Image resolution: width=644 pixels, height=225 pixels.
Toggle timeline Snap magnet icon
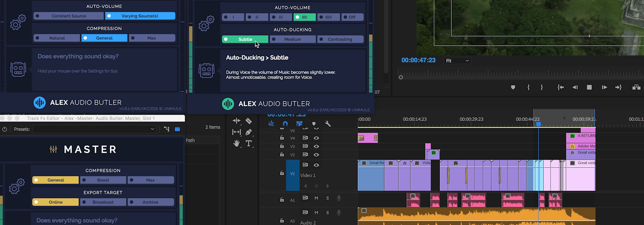[x=285, y=124]
